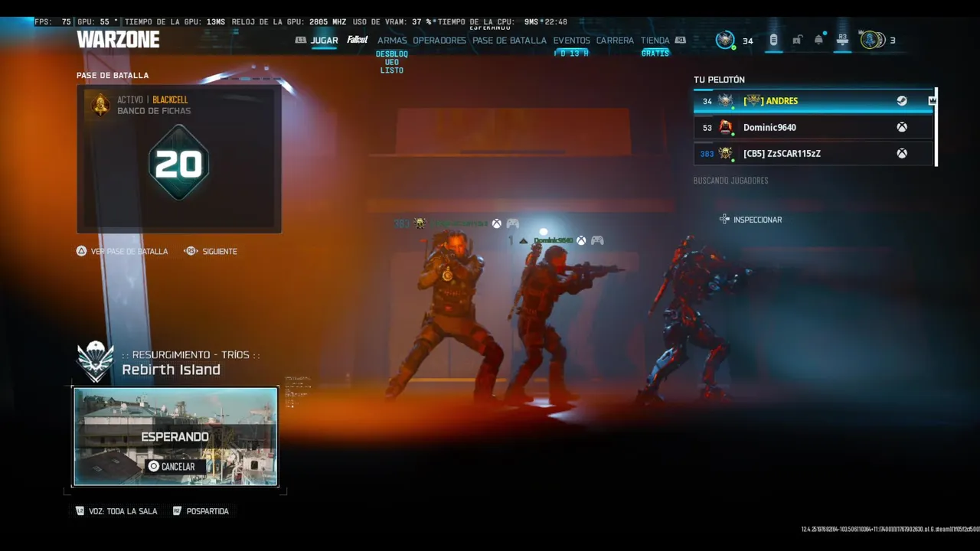Click the Blackcell badge icon in pass card

(x=100, y=105)
